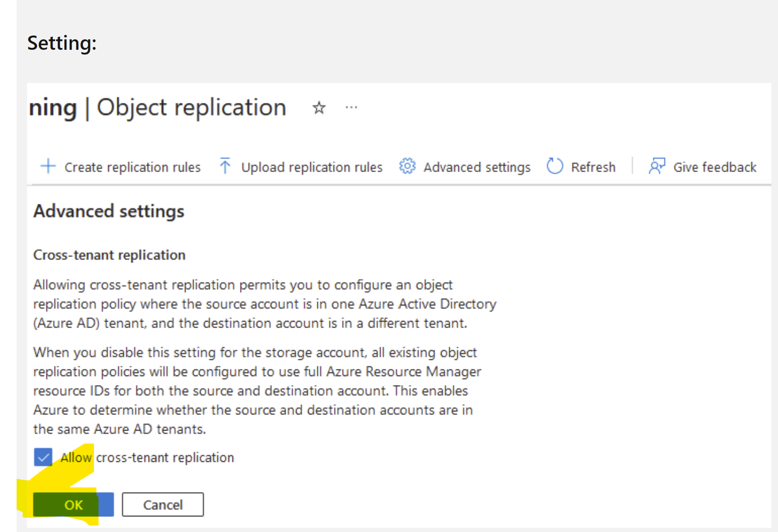Viewport: 778px width, 532px height.
Task: Click the circular Refresh icon
Action: pyautogui.click(x=555, y=166)
